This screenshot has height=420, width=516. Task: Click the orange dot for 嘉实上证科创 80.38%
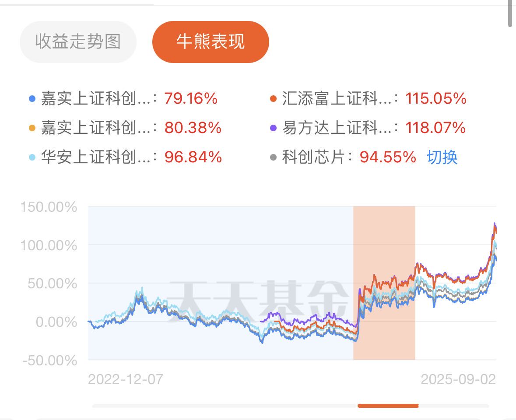(x=32, y=128)
